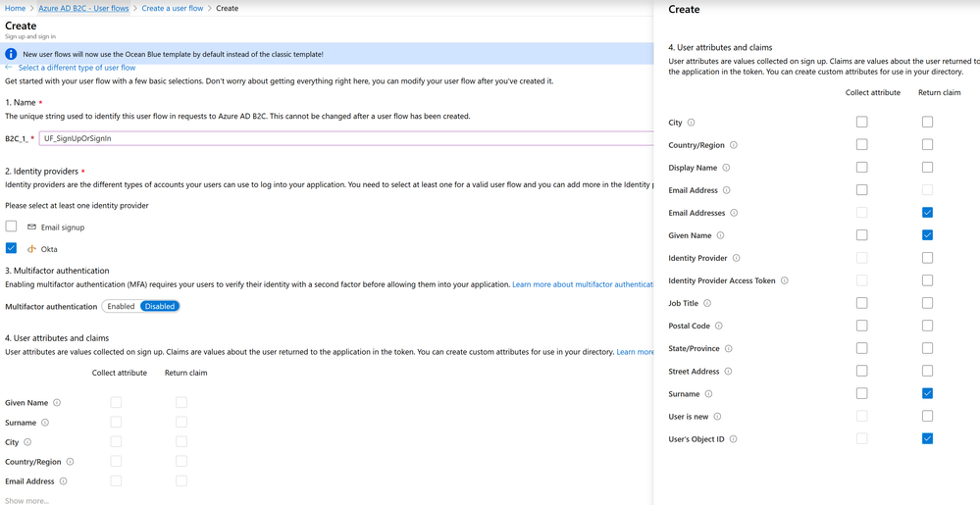Open Azure AD B2C - User flows breadcrumb
Screen dimensions: 980x505
[83, 8]
